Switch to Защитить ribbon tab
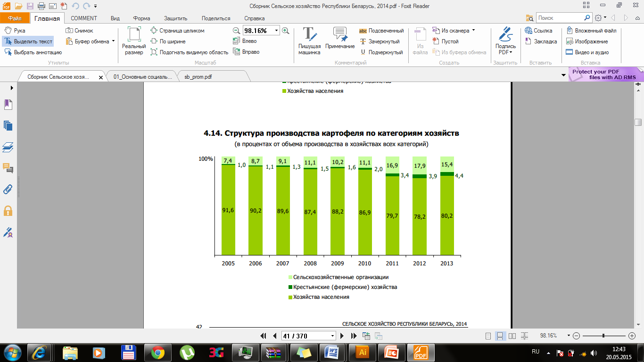644x362 pixels. click(x=175, y=18)
